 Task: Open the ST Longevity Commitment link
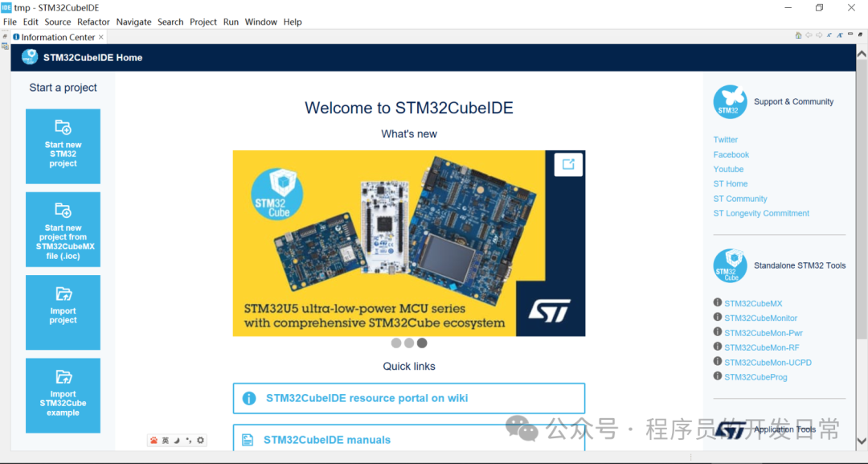[761, 213]
